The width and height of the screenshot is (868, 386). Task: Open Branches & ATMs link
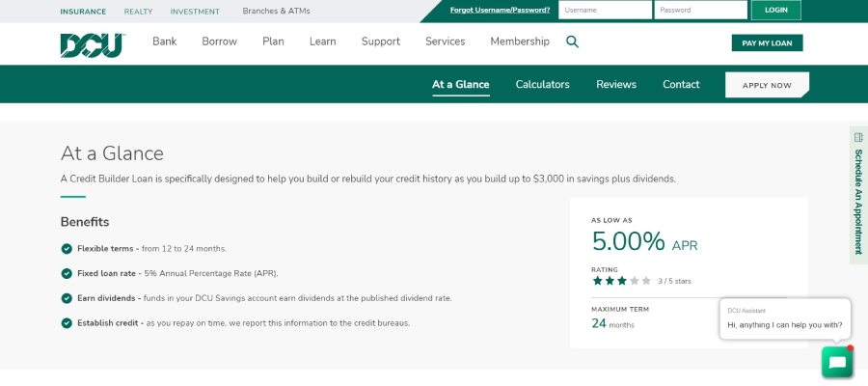276,11
